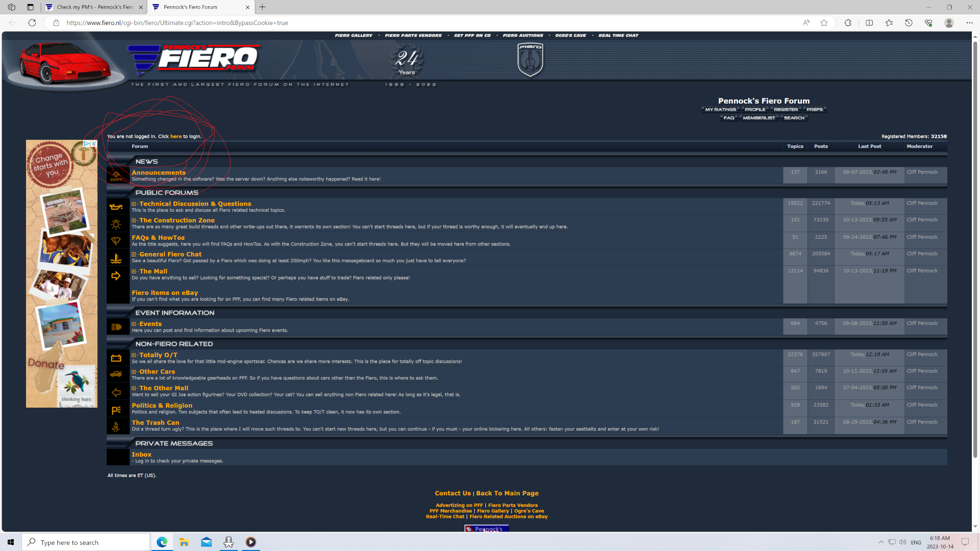980x551 pixels.
Task: Open File Explorer from the taskbar
Action: pos(184,542)
